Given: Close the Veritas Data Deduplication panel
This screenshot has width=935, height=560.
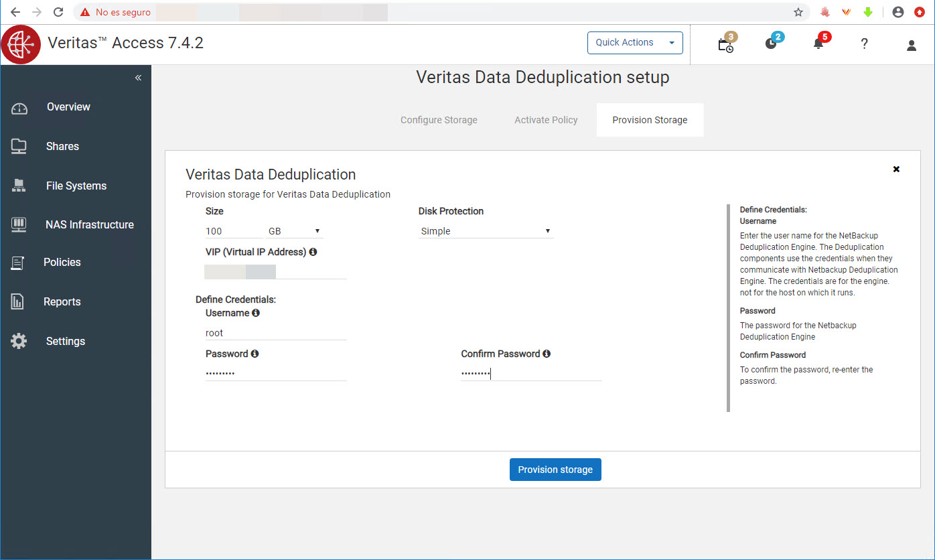Looking at the screenshot, I should 896,169.
